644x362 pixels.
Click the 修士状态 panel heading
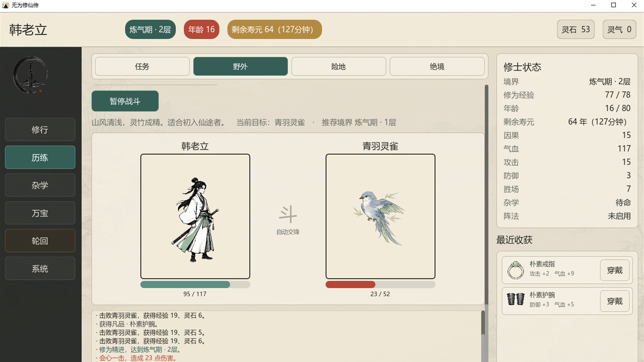(522, 67)
